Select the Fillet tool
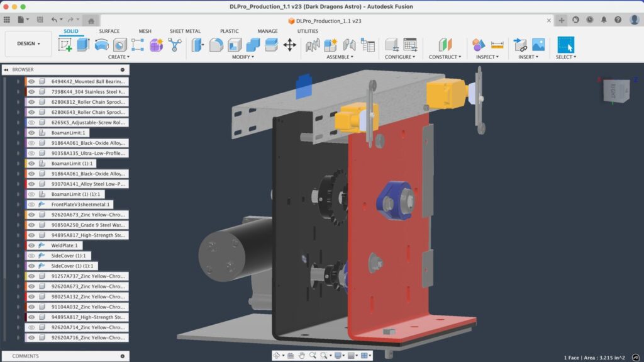 tap(216, 45)
